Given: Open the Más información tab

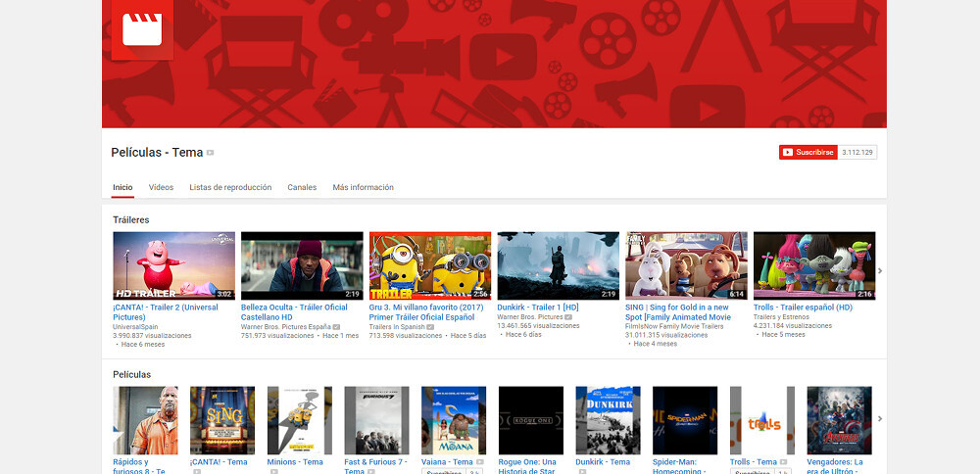Looking at the screenshot, I should point(364,187).
